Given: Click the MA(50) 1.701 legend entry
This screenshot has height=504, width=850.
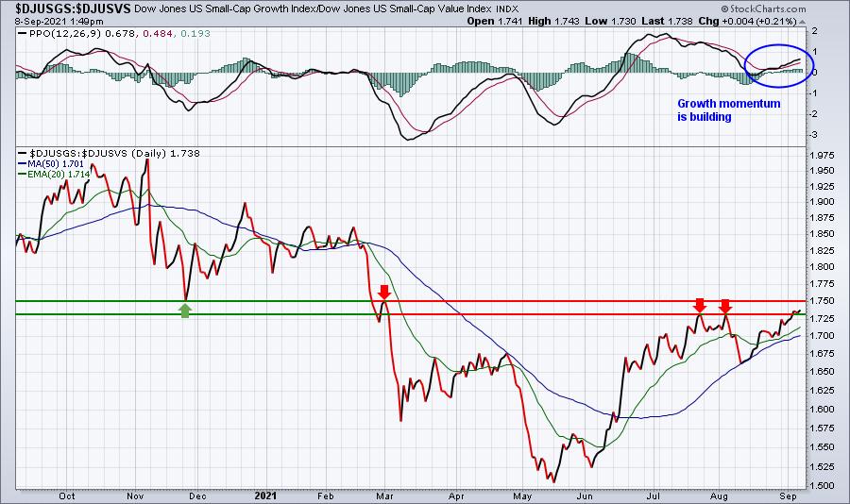Looking at the screenshot, I should (51, 163).
